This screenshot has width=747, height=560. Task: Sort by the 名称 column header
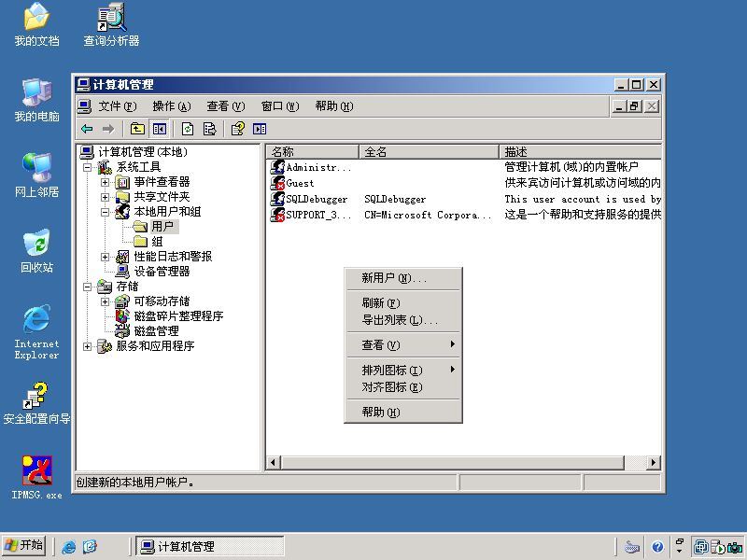point(313,152)
